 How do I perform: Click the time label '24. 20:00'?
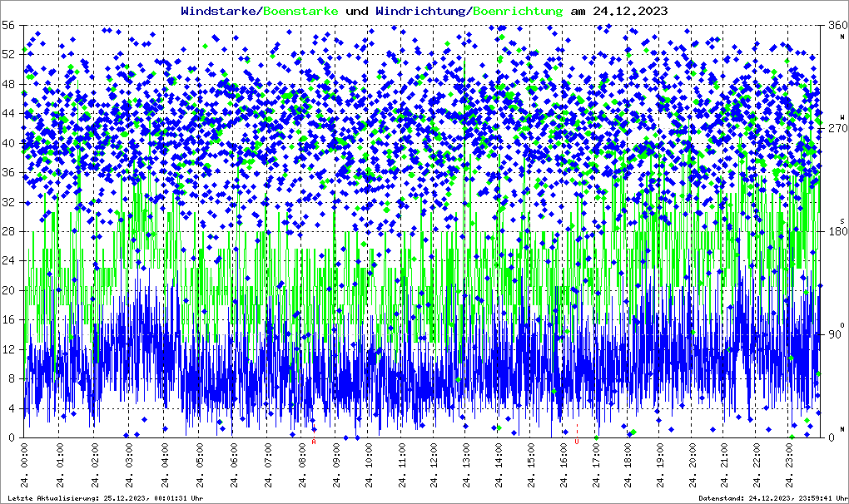coord(693,465)
